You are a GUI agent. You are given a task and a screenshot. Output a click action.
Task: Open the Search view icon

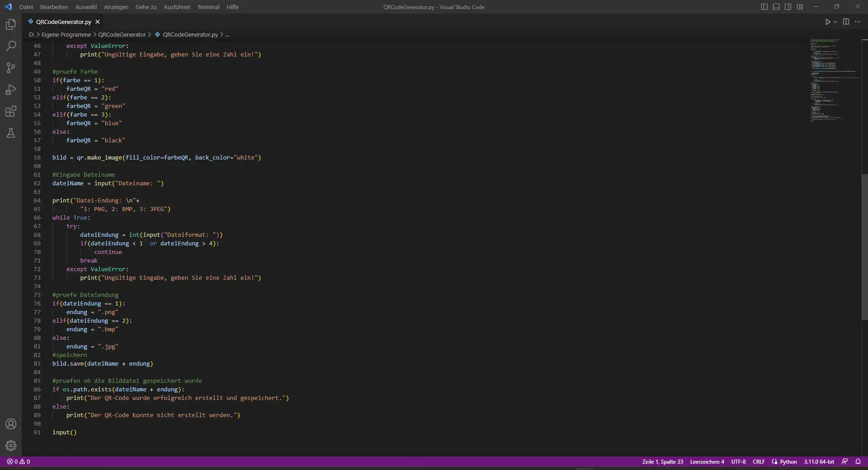(x=11, y=46)
